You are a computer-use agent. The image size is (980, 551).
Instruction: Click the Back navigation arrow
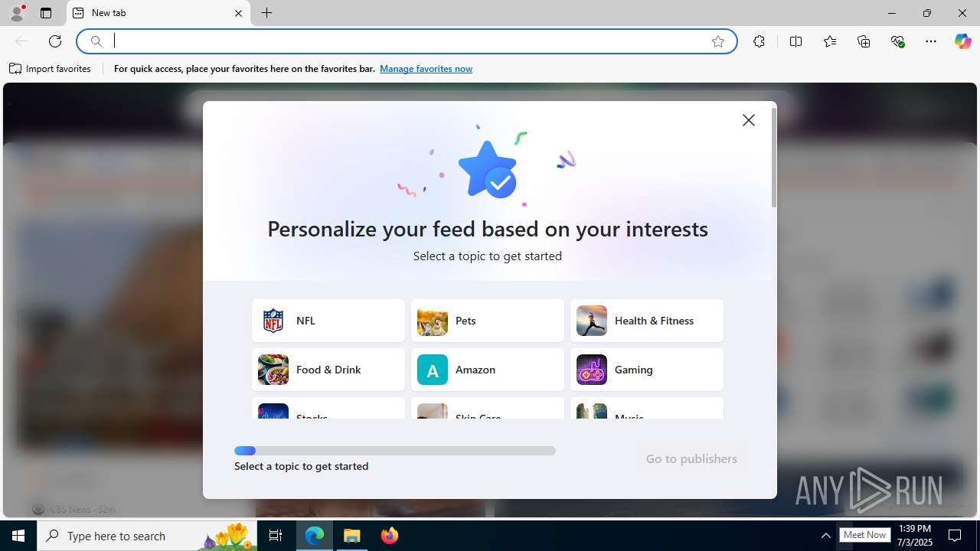click(x=21, y=41)
